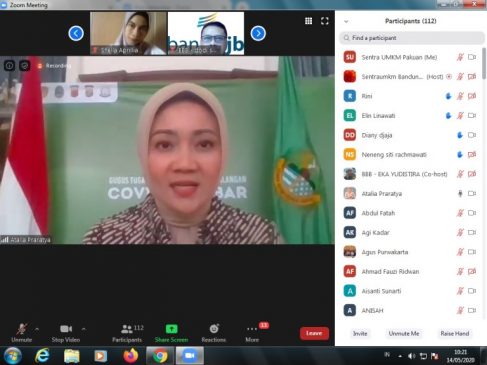Click Sentra UMKM Pakuan camera icon

tap(472, 57)
